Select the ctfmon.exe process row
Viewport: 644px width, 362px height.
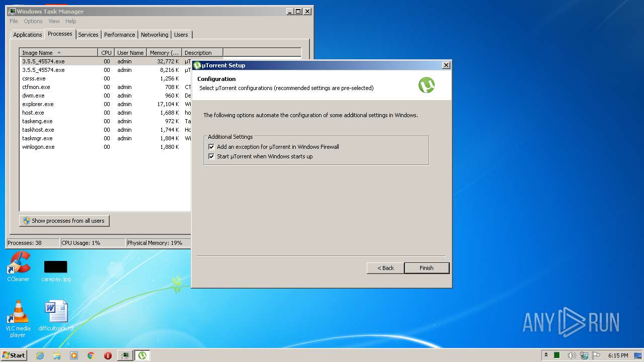[106, 87]
